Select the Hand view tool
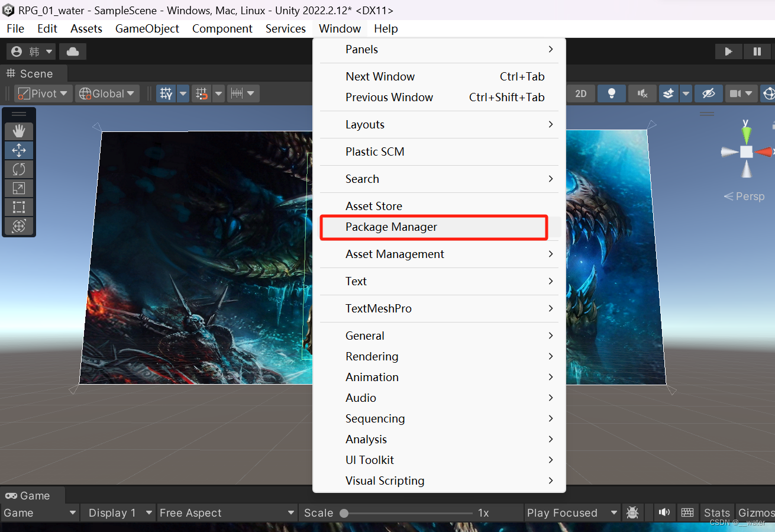The image size is (775, 532). (x=19, y=131)
